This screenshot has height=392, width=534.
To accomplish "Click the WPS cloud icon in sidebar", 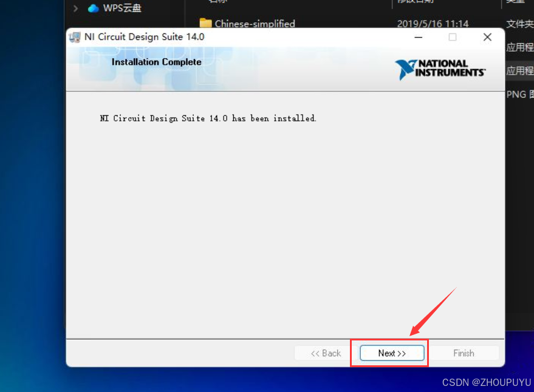I will click(93, 8).
